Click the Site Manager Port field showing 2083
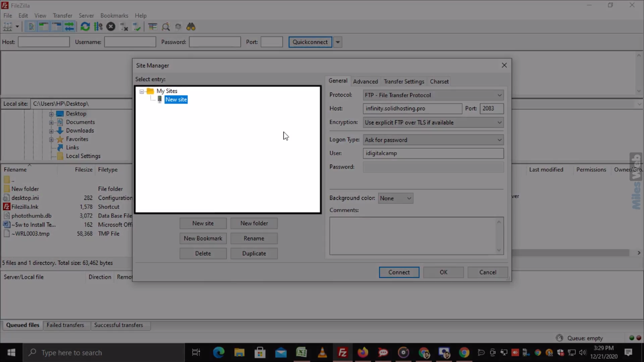644x362 pixels. (492, 108)
